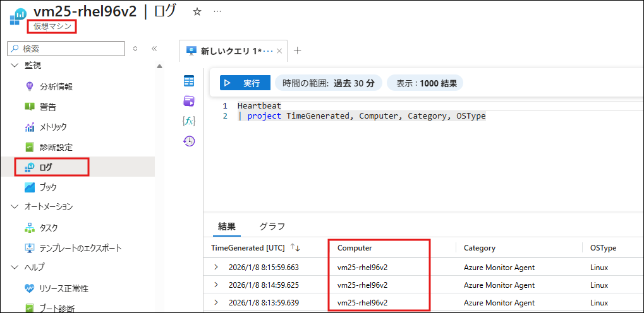This screenshot has height=313, width=644.
Task: Open ブック workbooks menu item
Action: coord(48,187)
